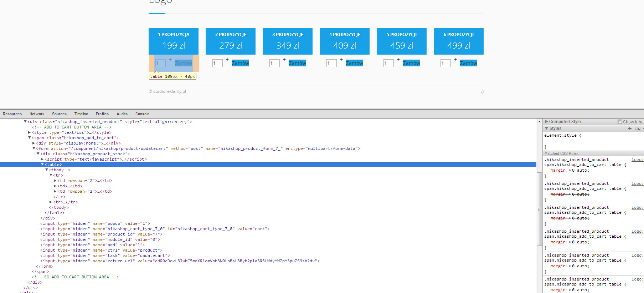Open logo source link of first CSS rule
Screen dimensions: 644x293
click(637, 160)
